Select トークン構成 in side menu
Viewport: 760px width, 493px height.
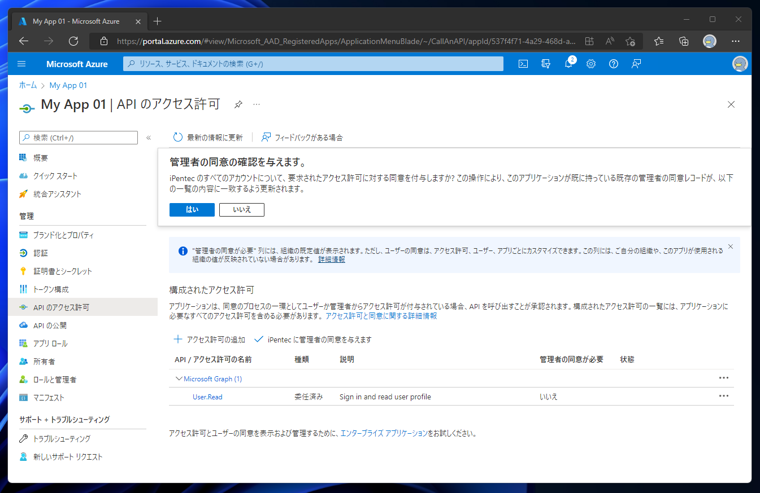50,289
